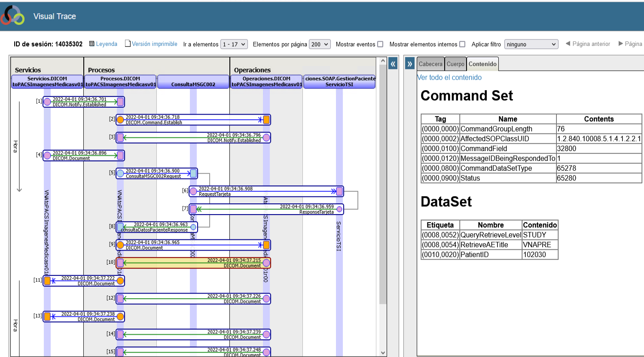Click the diagram vertical scrollbar thumb
The image size is (644, 357).
point(383,185)
